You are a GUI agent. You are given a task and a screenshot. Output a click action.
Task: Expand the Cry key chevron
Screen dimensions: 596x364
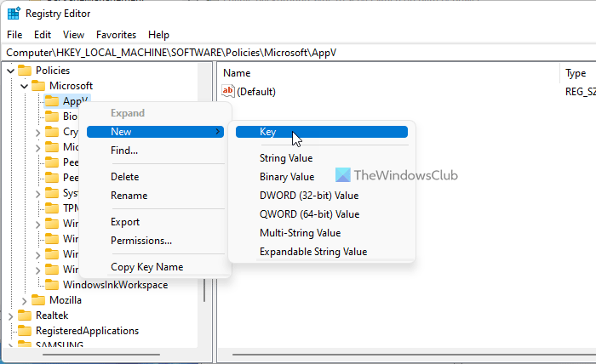(37, 133)
